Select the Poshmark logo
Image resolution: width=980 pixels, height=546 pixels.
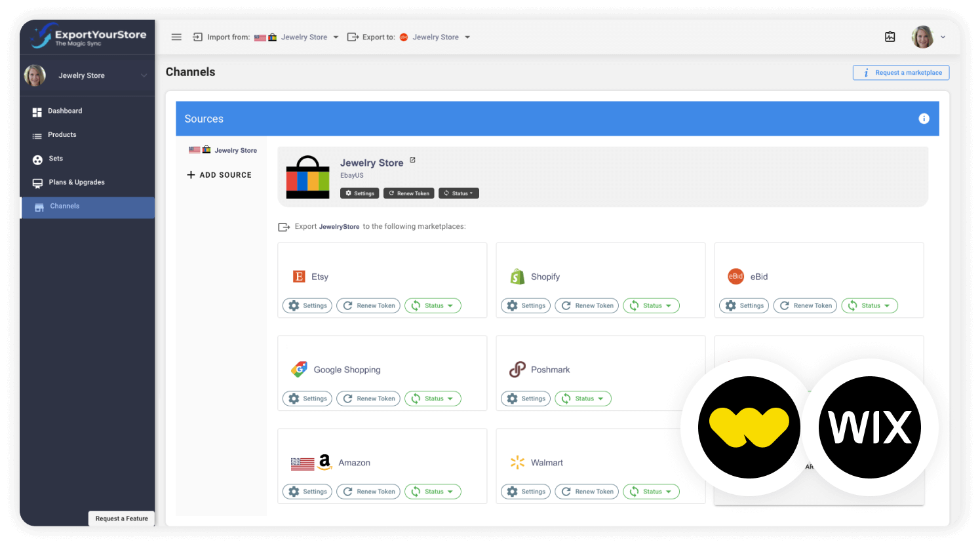point(519,369)
